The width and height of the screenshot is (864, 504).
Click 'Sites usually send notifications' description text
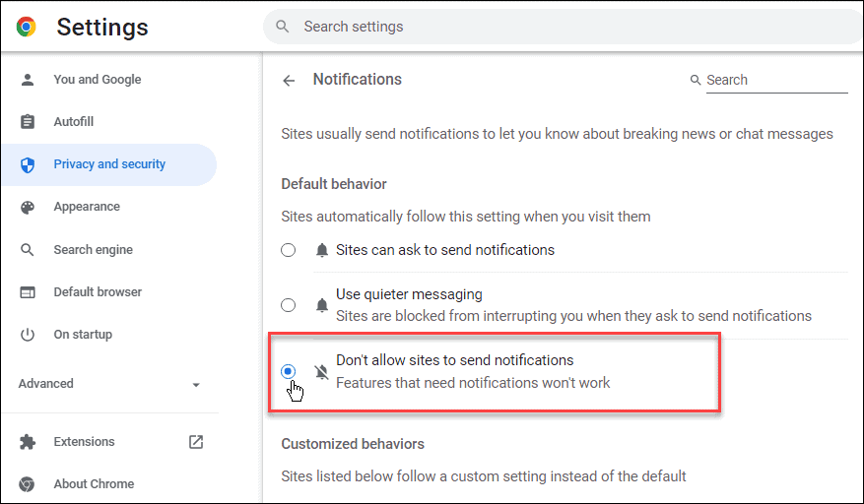557,134
